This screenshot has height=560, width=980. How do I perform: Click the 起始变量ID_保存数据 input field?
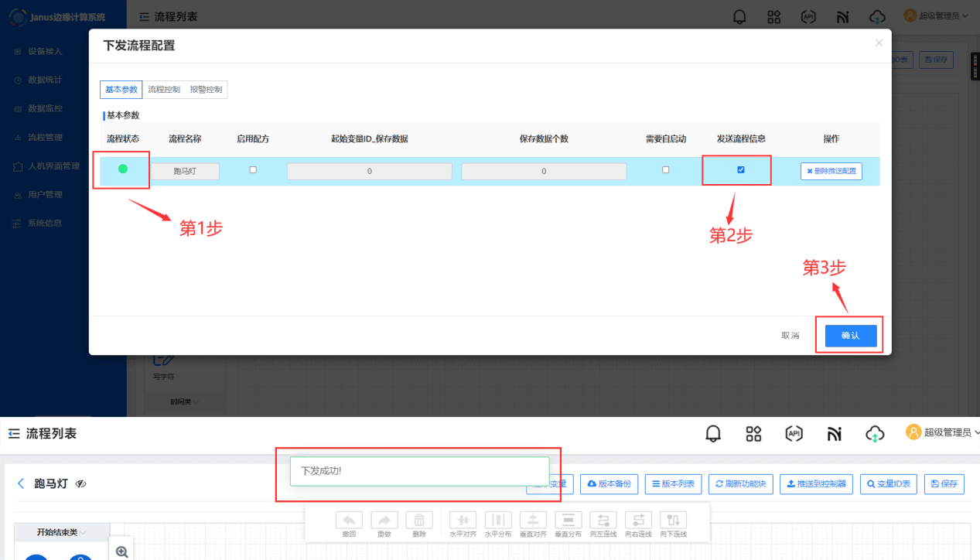click(369, 172)
